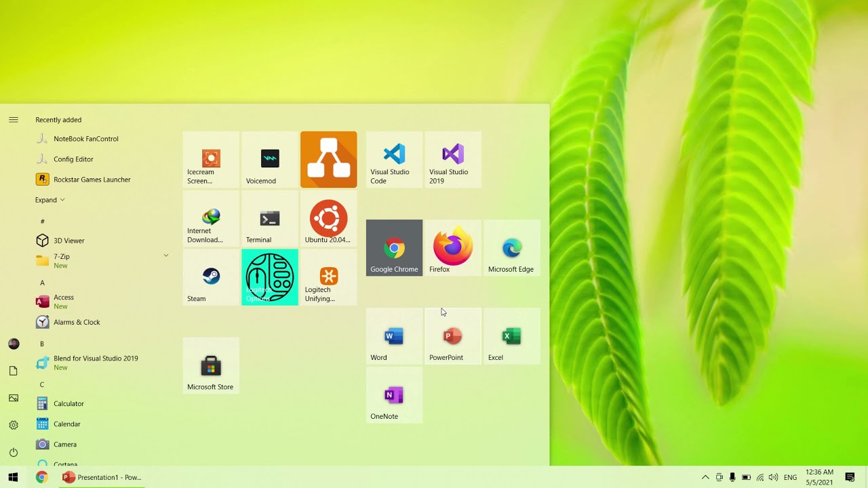The image size is (868, 488).
Task: Launch the PowerPoint tile
Action: [x=453, y=336]
